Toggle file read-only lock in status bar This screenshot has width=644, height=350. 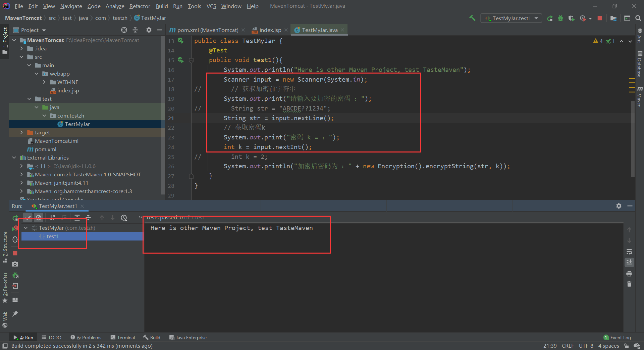pos(626,346)
